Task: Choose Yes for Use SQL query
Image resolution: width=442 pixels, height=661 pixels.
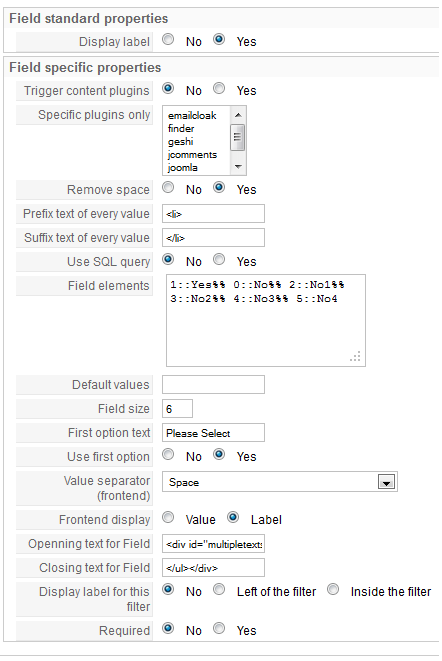Action: click(219, 260)
